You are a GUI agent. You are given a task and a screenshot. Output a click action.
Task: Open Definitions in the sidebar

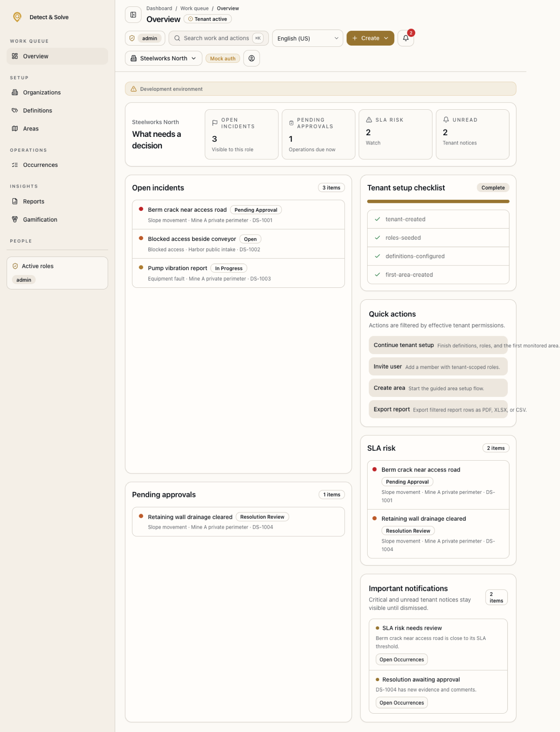point(57,110)
